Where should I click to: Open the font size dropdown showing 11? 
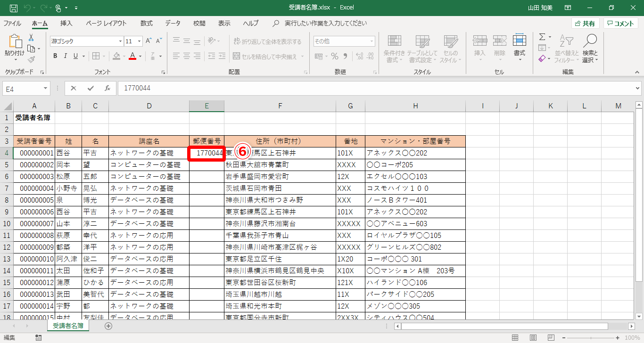[139, 41]
